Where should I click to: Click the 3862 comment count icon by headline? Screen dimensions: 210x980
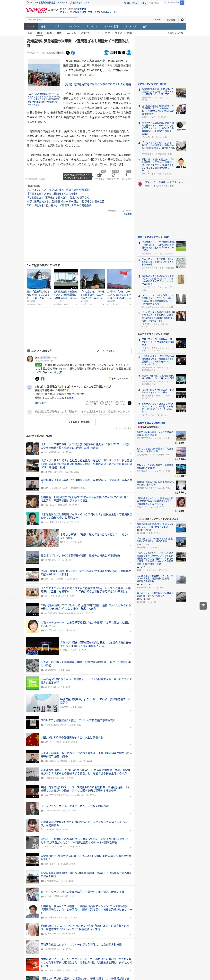pos(52,53)
